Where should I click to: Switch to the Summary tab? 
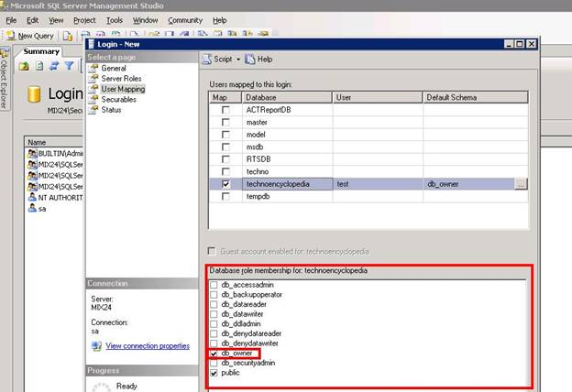tap(41, 51)
